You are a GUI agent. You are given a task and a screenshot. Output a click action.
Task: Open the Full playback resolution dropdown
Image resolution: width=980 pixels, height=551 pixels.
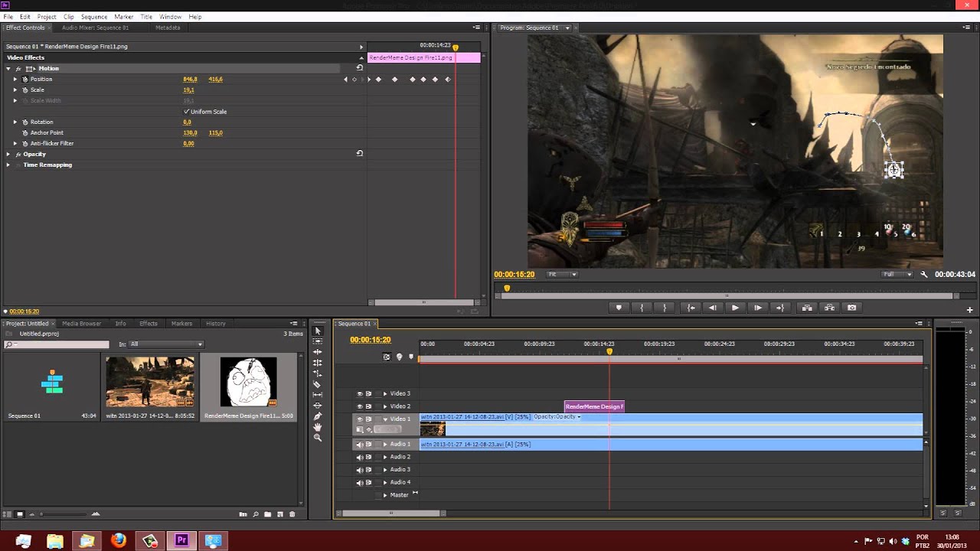pos(897,274)
